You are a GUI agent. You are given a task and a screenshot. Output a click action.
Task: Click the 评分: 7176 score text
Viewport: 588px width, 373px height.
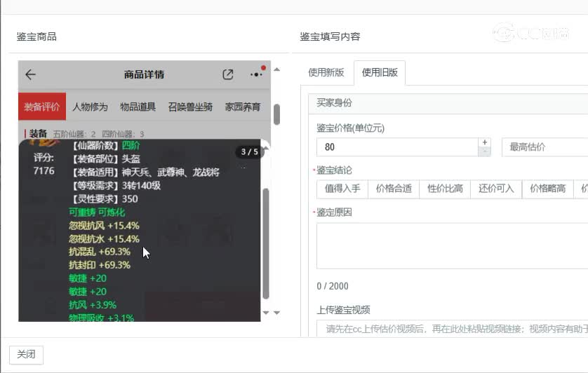pos(44,164)
